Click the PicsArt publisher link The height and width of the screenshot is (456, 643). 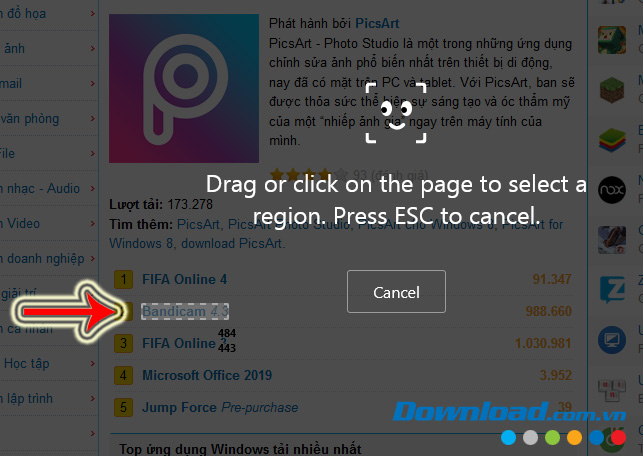click(377, 23)
